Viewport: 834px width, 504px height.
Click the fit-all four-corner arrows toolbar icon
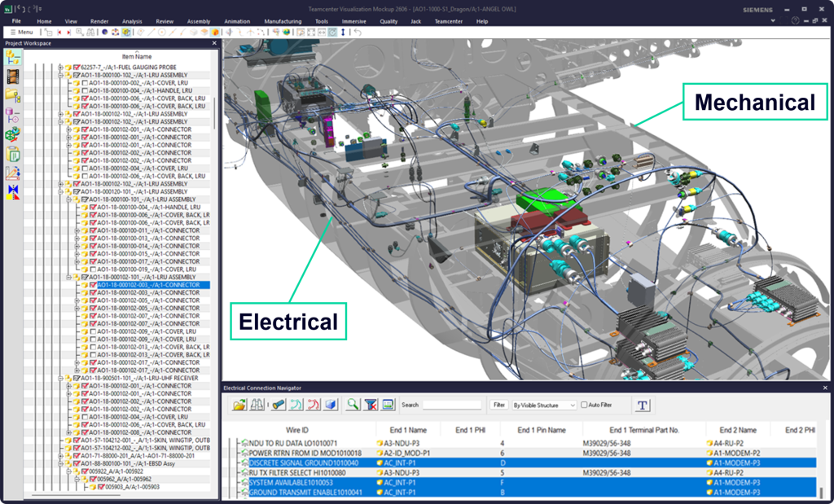[x=312, y=32]
